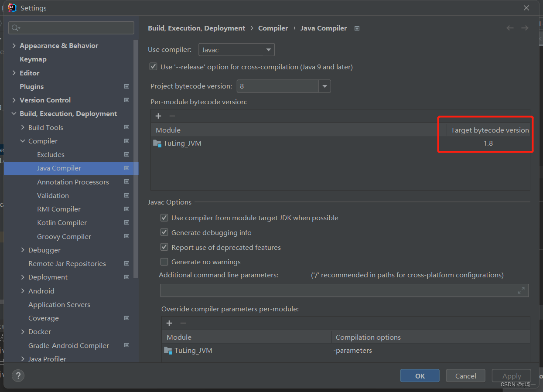
Task: Click project-level icon beside Validation
Action: pyautogui.click(x=127, y=195)
